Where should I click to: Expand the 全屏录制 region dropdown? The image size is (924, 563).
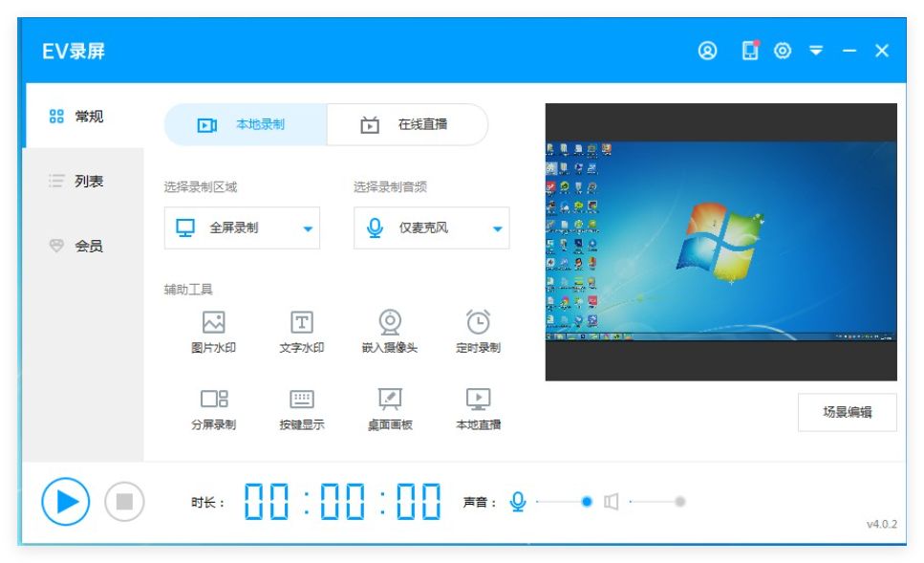pyautogui.click(x=242, y=227)
